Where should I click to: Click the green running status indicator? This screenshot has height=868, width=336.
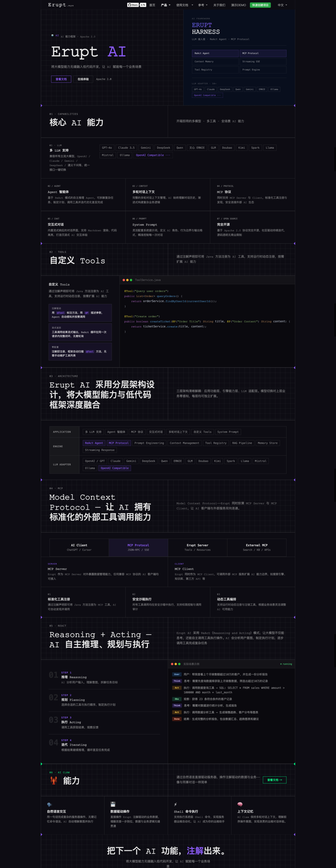[x=286, y=664]
